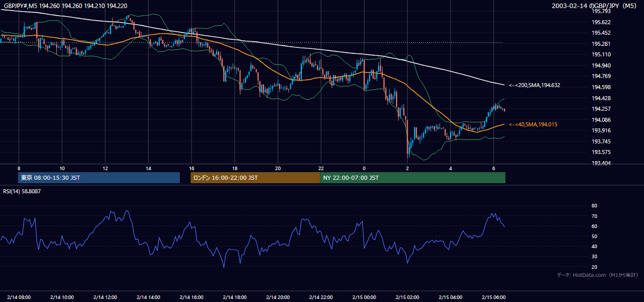Click the bottom time label 2/15 02:00
Viewport: 644px width, 302px height.
point(408,297)
